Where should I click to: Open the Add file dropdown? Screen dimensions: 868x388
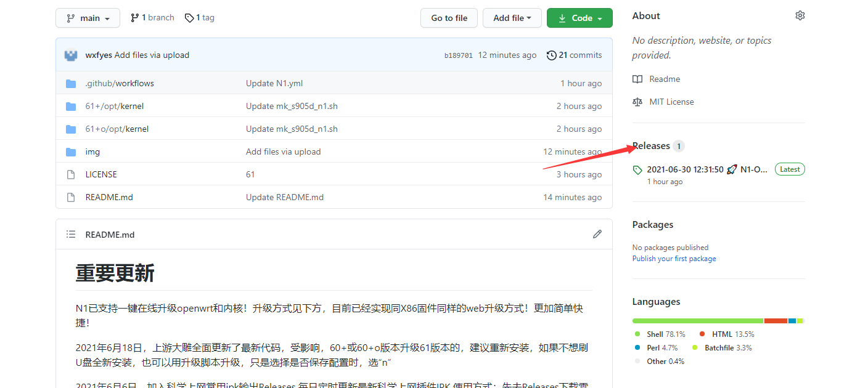tap(512, 17)
